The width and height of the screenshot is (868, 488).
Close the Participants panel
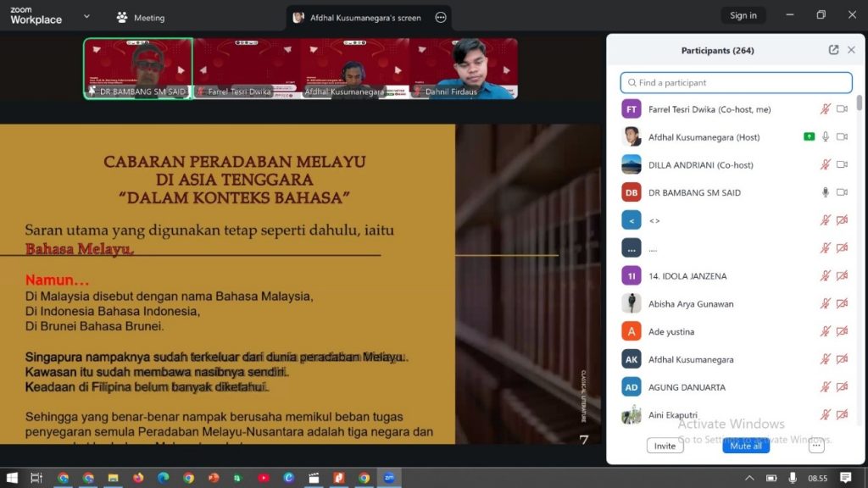point(851,50)
